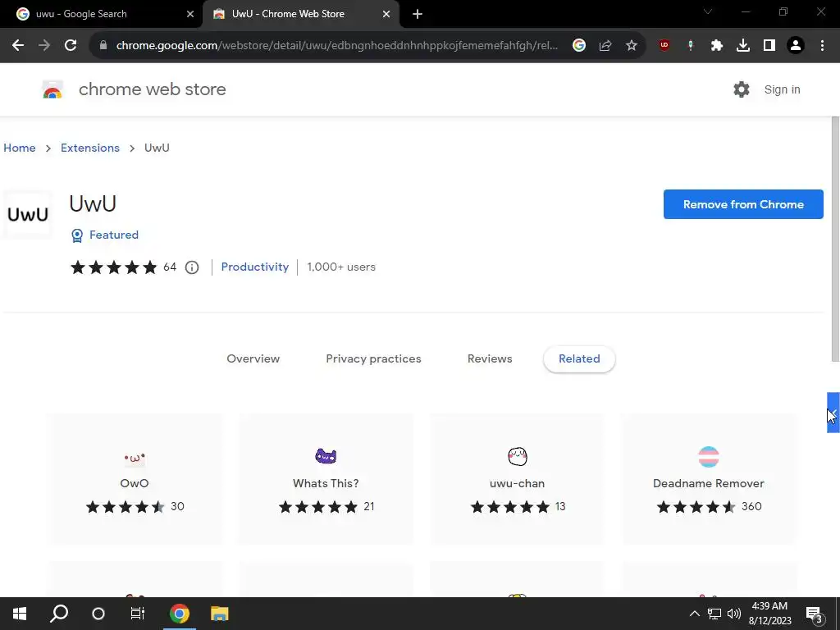Go to Home breadcrumb link

[x=20, y=148]
